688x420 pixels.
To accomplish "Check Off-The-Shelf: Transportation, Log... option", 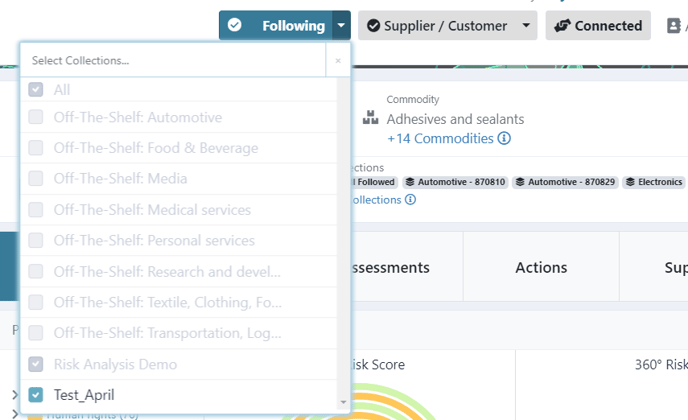I will [36, 333].
